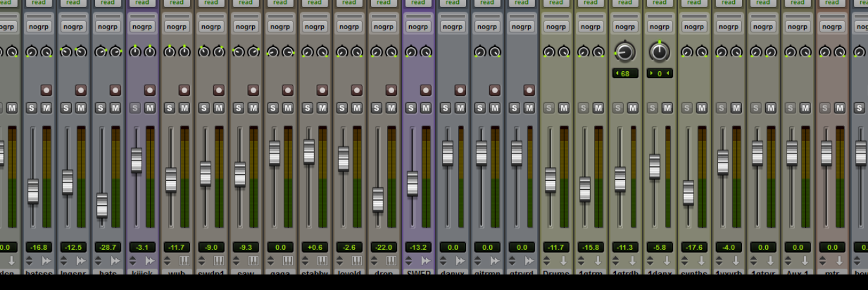
Task: Click the aux input arrow icon under -17.6
Action: pyautogui.click(x=701, y=260)
